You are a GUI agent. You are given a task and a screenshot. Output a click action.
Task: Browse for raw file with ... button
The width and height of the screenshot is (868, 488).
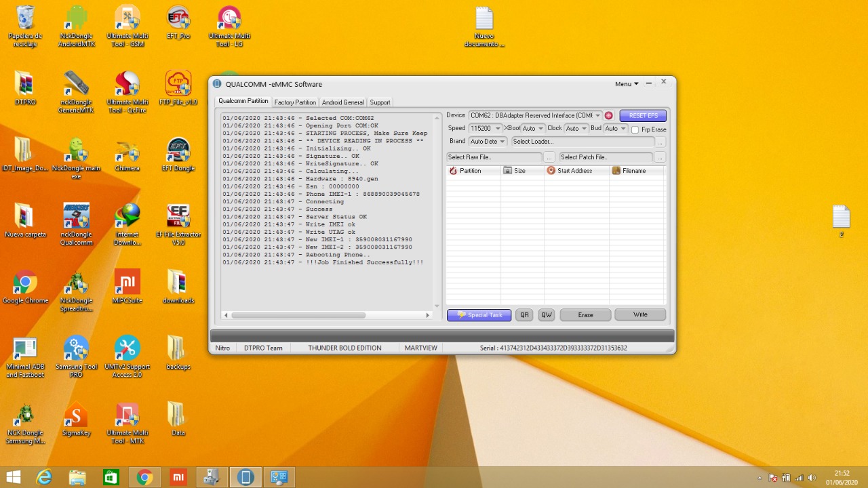click(549, 157)
